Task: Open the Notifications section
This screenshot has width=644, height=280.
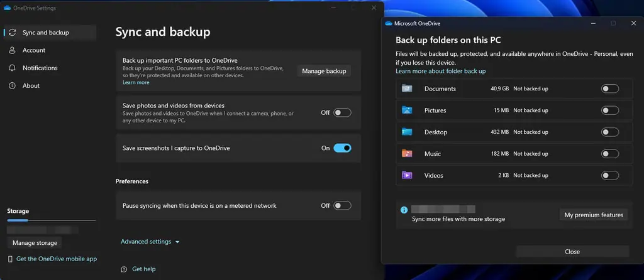Action: (x=50, y=68)
